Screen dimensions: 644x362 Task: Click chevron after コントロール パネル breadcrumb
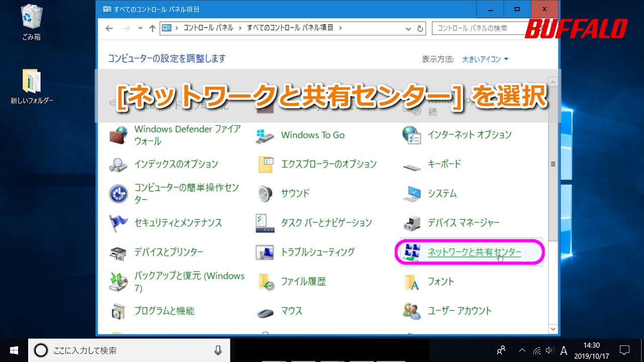[240, 28]
